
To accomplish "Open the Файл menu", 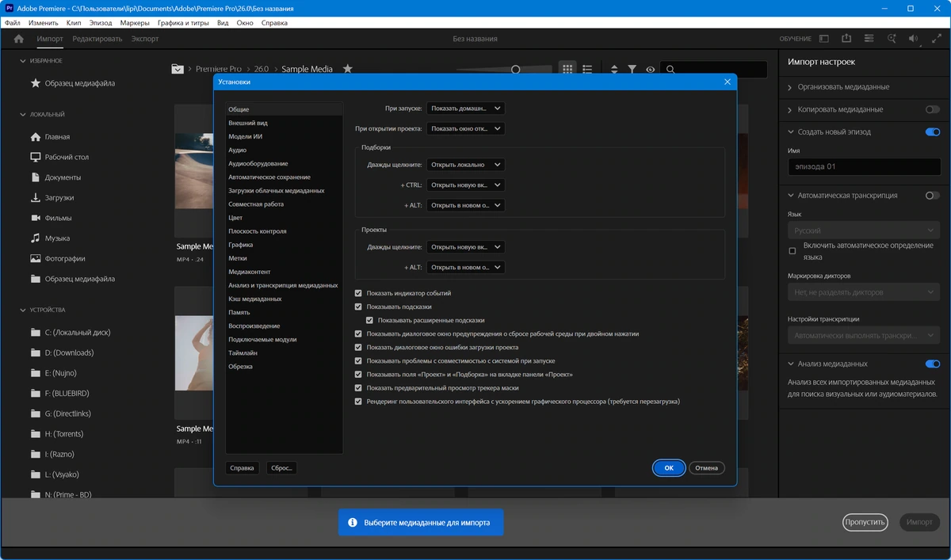I will (12, 23).
